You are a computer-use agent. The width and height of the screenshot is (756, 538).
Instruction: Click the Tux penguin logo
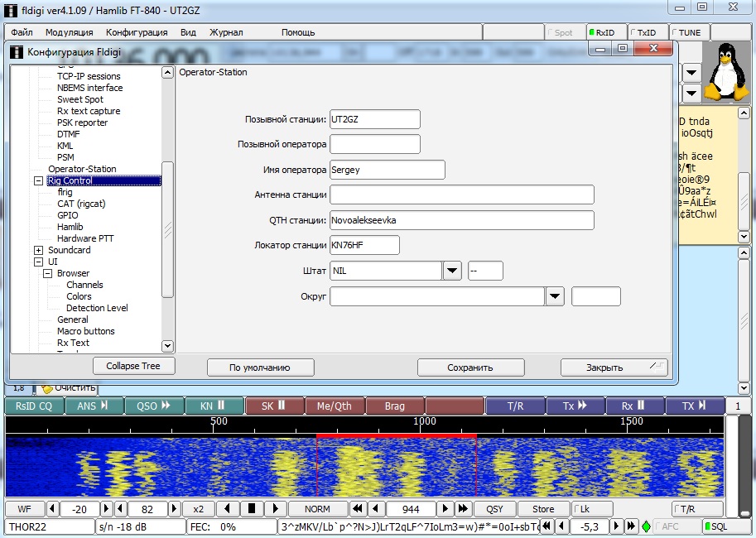click(x=726, y=71)
